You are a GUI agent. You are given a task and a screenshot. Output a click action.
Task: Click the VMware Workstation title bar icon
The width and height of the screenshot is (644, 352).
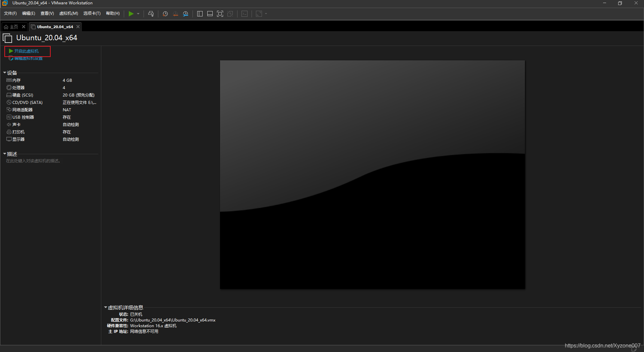click(x=5, y=3)
